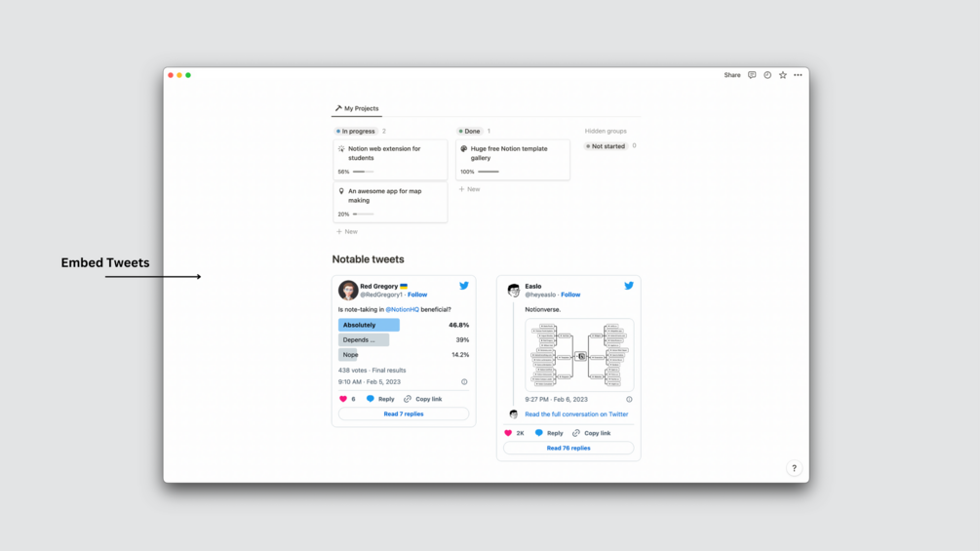Open the three-dot more options menu
This screenshot has width=980, height=551.
tap(798, 75)
